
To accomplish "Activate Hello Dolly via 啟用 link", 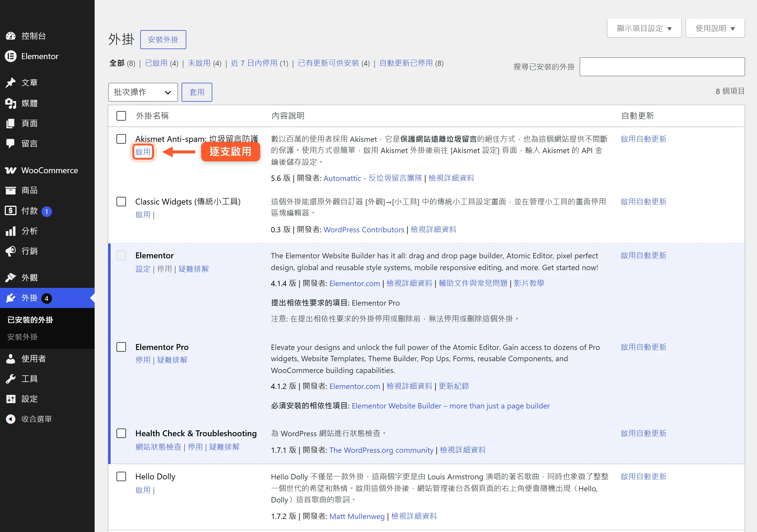I will pos(143,490).
